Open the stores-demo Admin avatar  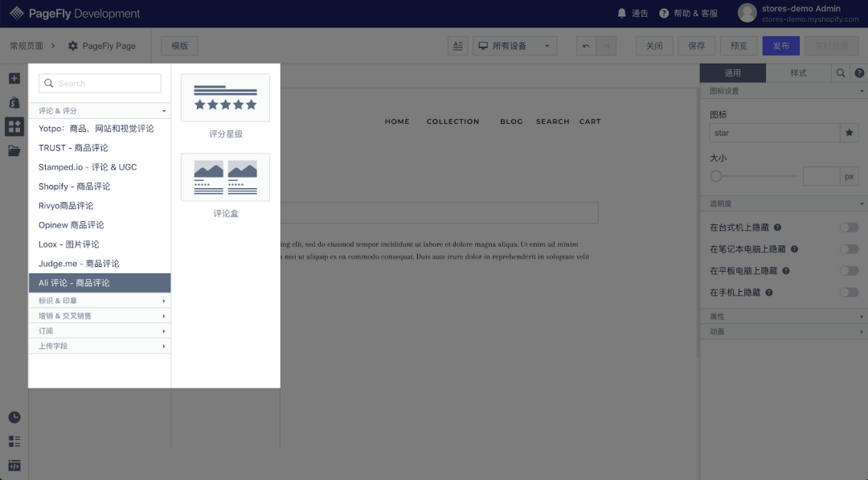coord(747,13)
